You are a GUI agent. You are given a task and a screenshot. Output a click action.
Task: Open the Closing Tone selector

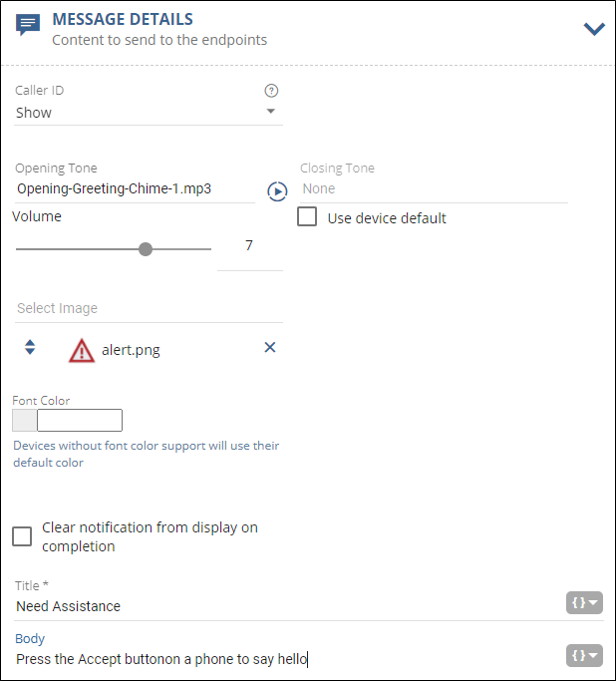click(433, 188)
